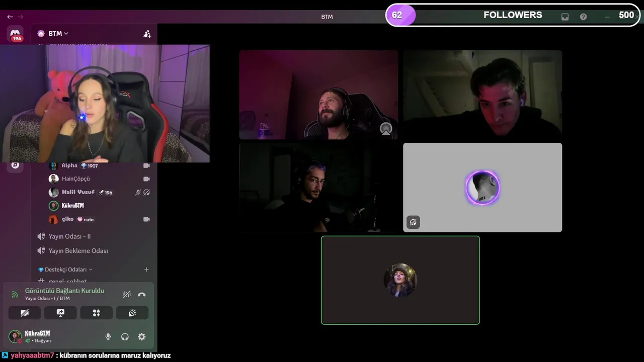
Task: Toggle camera on or off button
Action: click(x=25, y=313)
